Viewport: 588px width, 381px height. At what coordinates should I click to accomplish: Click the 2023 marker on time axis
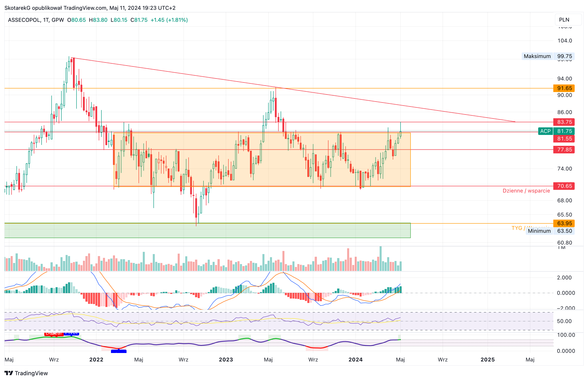tap(226, 359)
